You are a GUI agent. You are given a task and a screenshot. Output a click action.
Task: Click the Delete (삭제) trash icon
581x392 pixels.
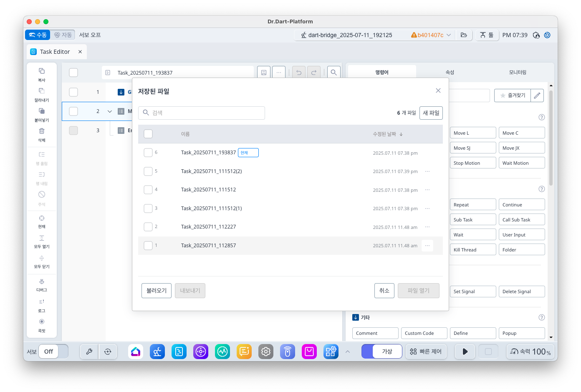[x=42, y=131]
